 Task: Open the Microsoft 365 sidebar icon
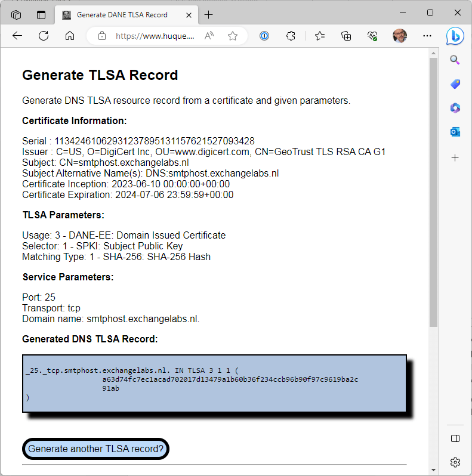[x=455, y=108]
